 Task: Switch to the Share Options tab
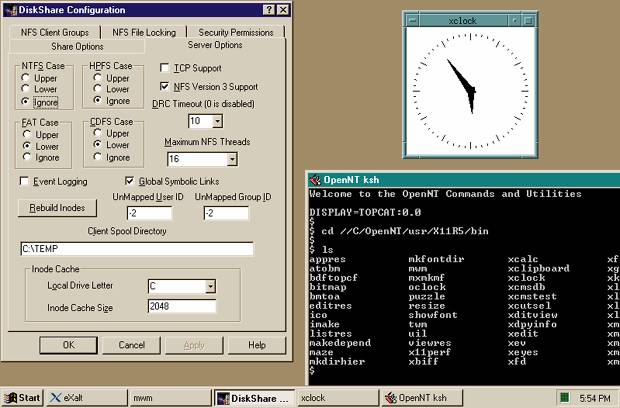point(77,47)
